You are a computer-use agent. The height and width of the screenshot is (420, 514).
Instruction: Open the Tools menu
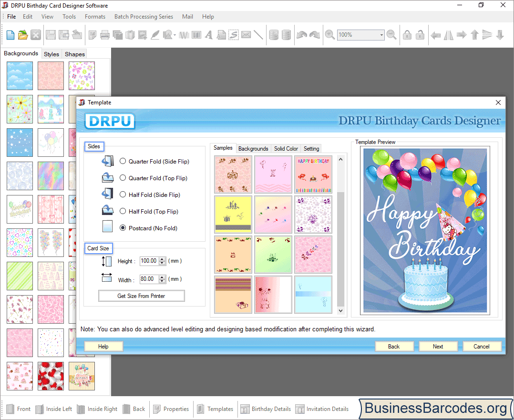pyautogui.click(x=69, y=16)
